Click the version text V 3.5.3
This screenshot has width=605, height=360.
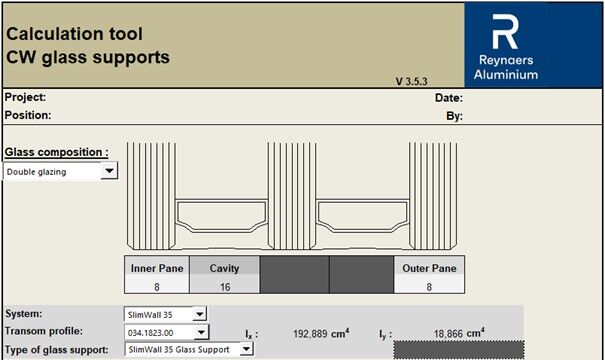point(411,81)
